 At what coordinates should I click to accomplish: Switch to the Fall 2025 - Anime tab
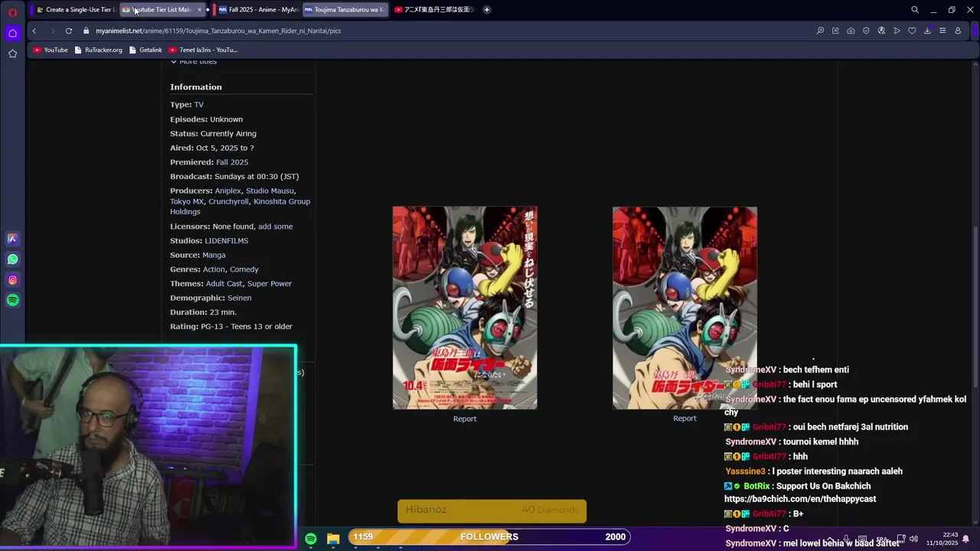[258, 10]
